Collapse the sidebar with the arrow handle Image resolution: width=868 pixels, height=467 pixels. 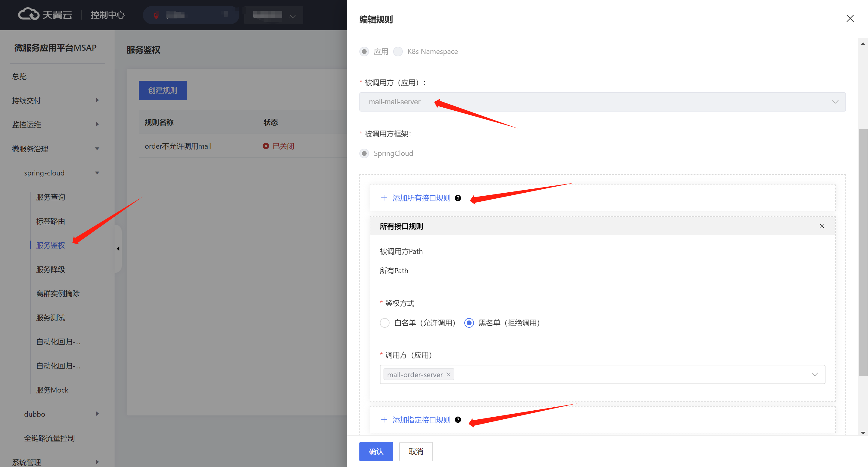tap(118, 249)
